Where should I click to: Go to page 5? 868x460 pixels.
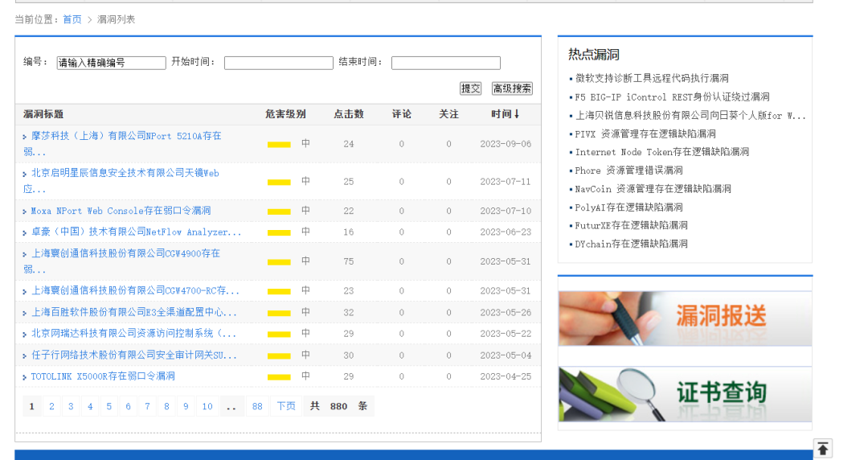pyautogui.click(x=109, y=406)
